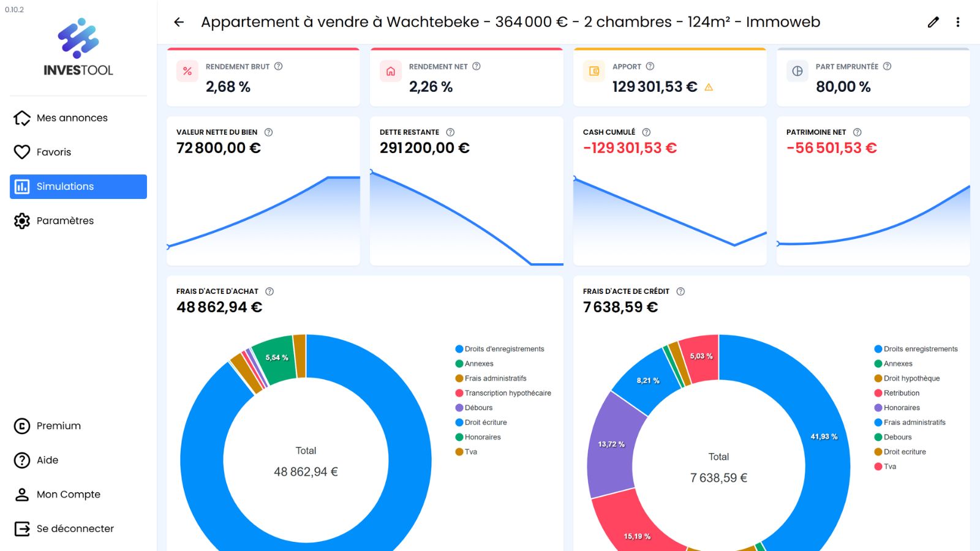The height and width of the screenshot is (551, 980).
Task: Open Aide in the sidebar
Action: [78, 460]
